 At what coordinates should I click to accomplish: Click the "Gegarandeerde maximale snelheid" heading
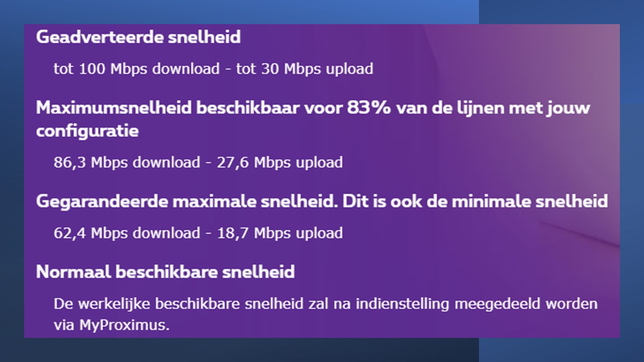click(186, 202)
